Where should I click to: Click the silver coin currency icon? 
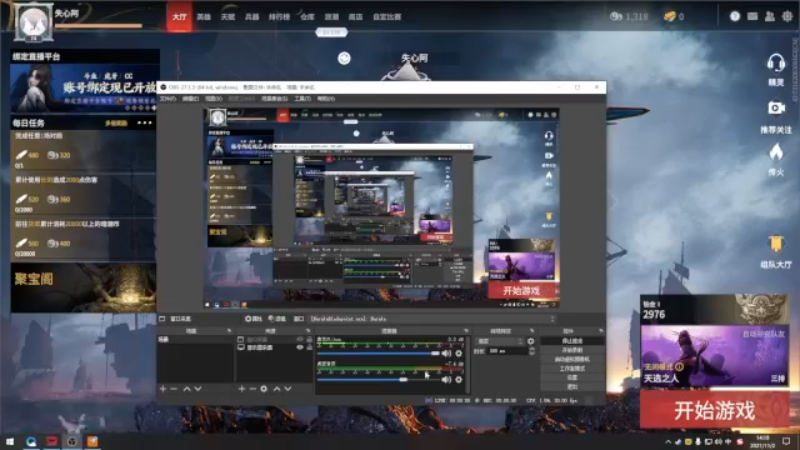coord(616,16)
